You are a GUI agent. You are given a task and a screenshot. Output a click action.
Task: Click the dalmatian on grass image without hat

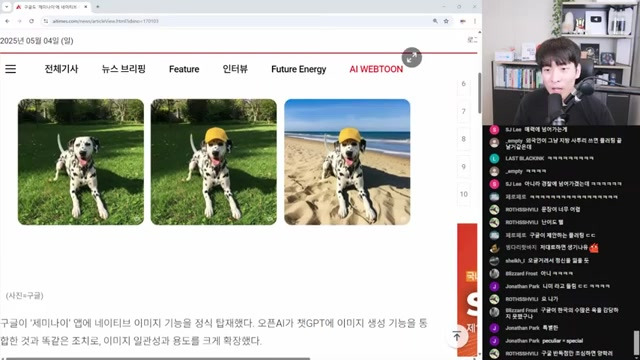[x=81, y=162]
